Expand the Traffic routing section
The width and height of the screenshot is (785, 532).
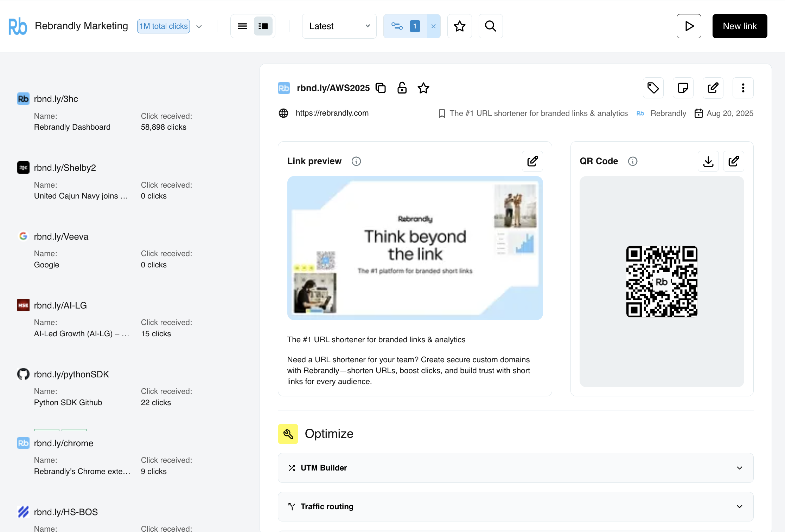tap(739, 507)
